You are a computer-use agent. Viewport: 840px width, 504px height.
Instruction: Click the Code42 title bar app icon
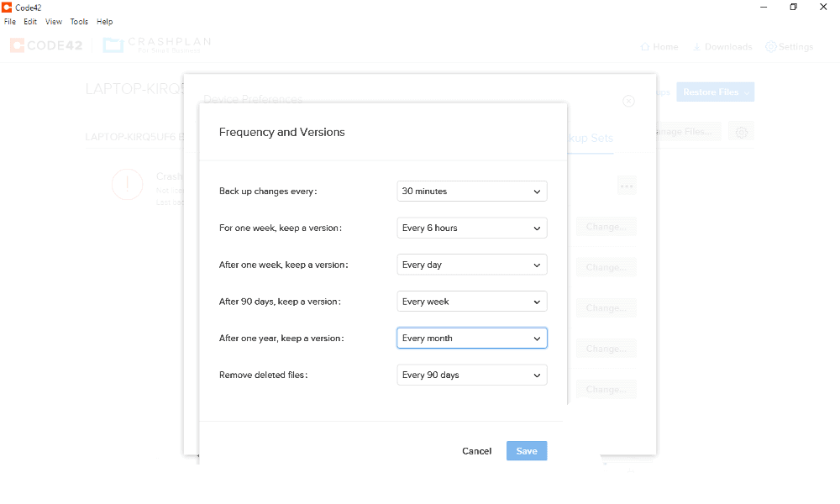7,7
